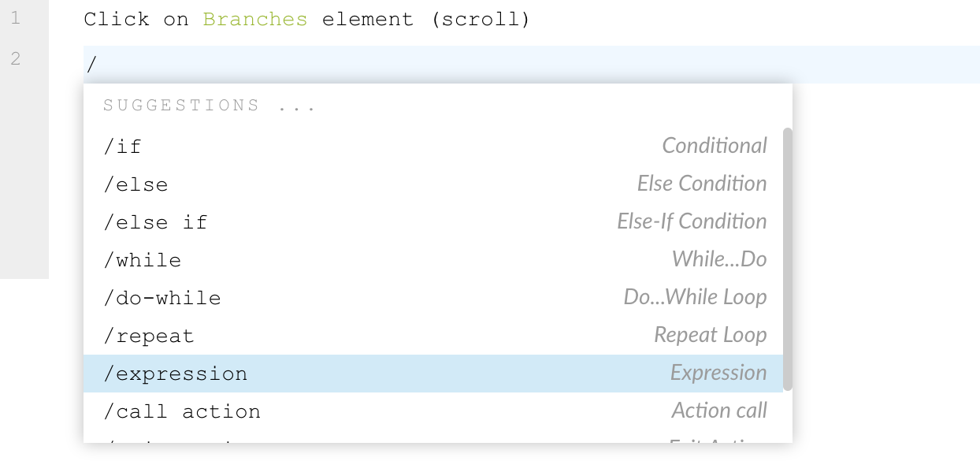980x476 pixels.
Task: Pick the /call action suggestion
Action: coord(433,411)
